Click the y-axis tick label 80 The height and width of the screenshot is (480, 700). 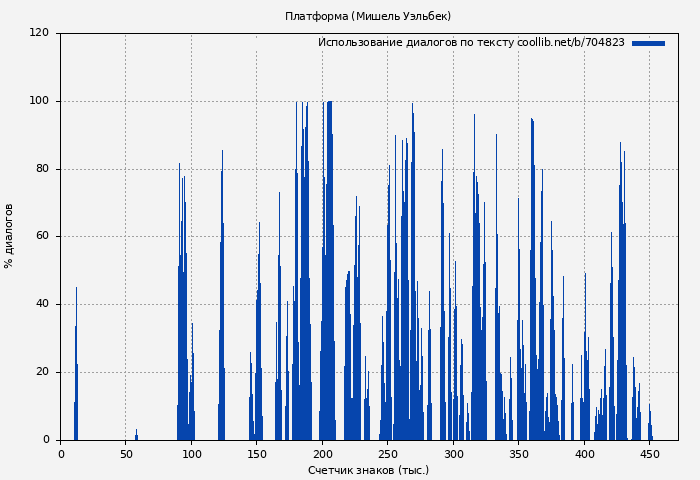(42, 169)
